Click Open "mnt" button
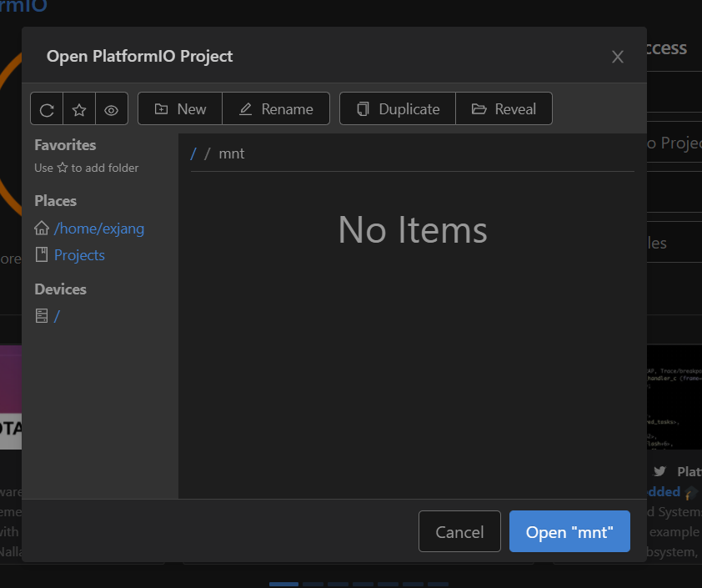Viewport: 702px width, 588px height. [569, 531]
